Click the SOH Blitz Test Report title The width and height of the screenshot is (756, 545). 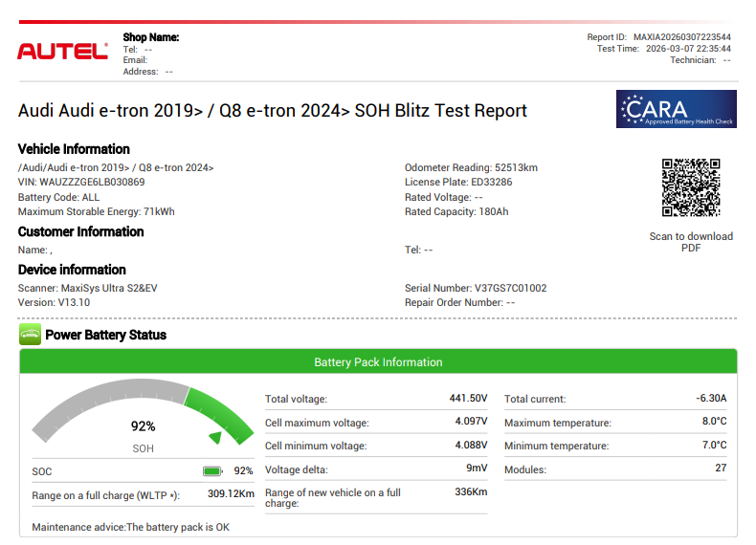point(273,111)
